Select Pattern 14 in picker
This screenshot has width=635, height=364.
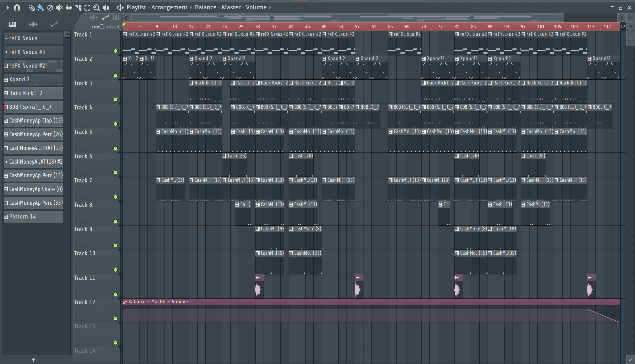coord(33,216)
